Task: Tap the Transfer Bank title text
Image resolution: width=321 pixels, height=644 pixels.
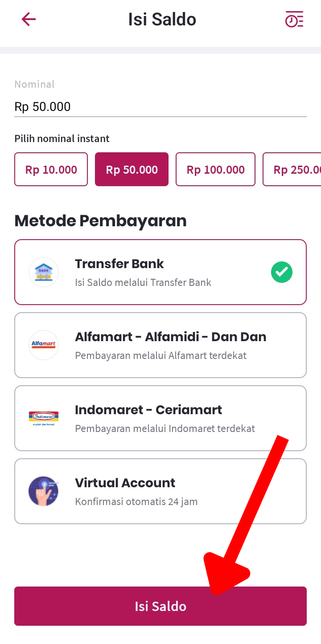Action: click(119, 264)
